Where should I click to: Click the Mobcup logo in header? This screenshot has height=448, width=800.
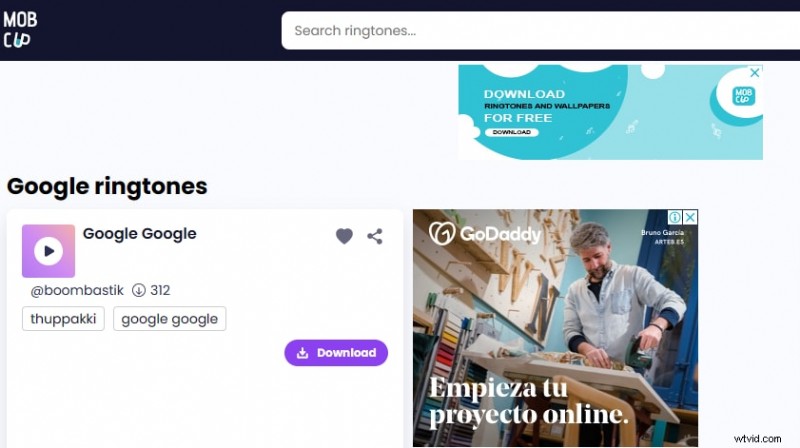tap(20, 30)
